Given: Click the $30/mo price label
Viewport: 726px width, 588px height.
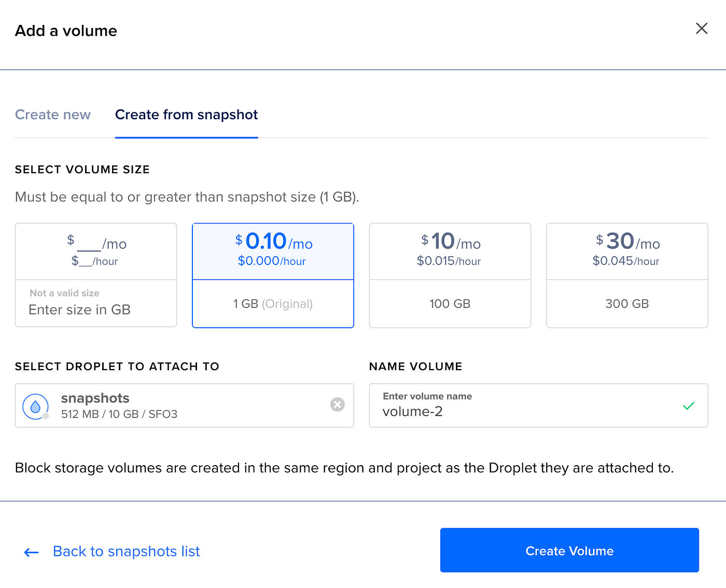Looking at the screenshot, I should (627, 242).
